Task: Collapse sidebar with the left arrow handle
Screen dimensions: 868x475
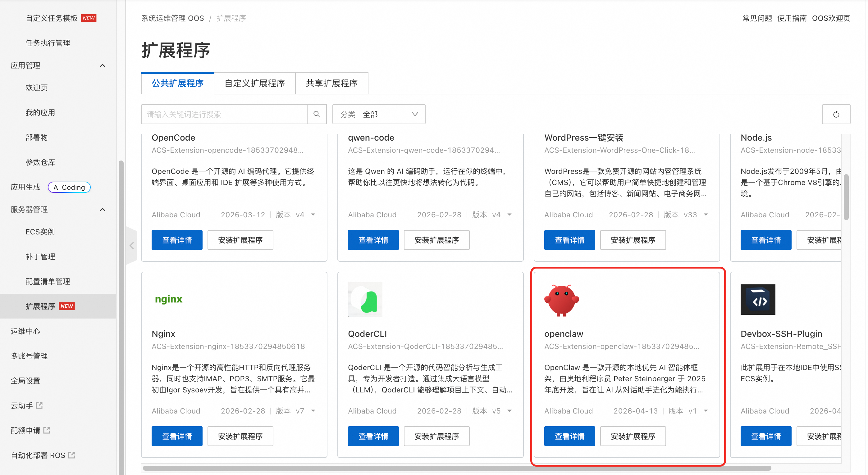Action: pyautogui.click(x=132, y=245)
